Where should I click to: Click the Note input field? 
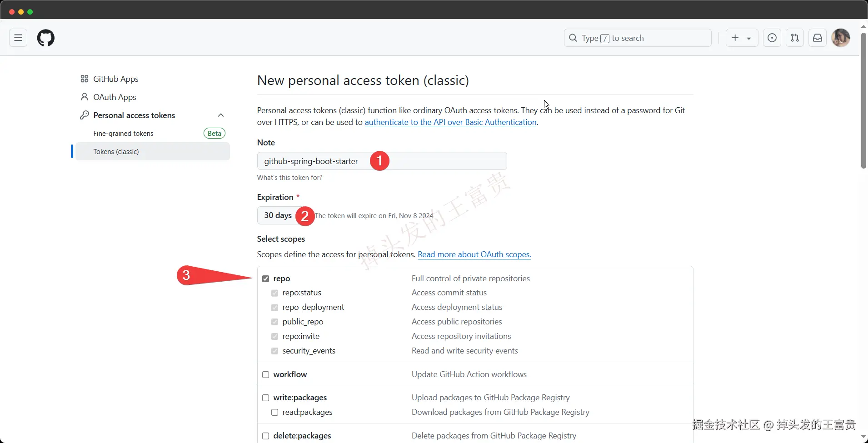pyautogui.click(x=382, y=161)
